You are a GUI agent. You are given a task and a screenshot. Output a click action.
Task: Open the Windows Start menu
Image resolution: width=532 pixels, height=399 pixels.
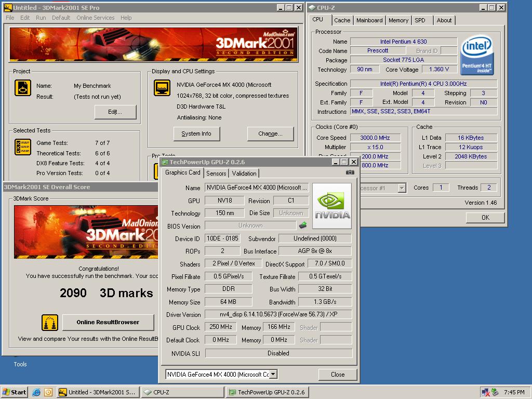(14, 392)
